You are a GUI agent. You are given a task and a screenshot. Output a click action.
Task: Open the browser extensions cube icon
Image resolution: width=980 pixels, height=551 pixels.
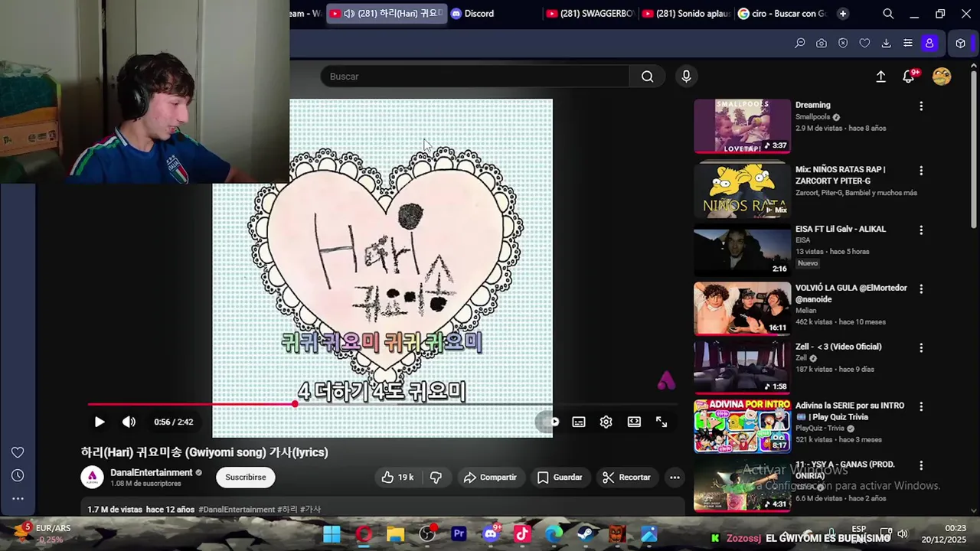961,44
